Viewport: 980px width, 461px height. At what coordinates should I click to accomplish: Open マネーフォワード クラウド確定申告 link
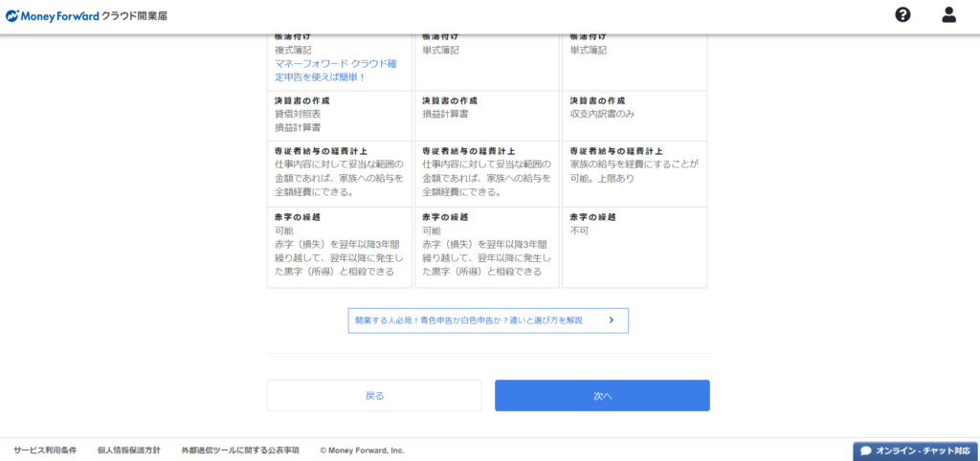click(335, 70)
